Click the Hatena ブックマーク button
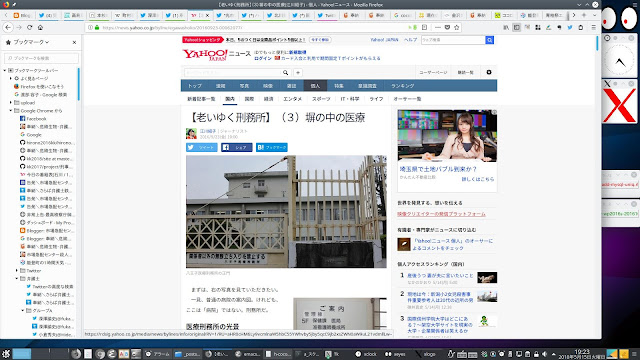 click(x=272, y=147)
